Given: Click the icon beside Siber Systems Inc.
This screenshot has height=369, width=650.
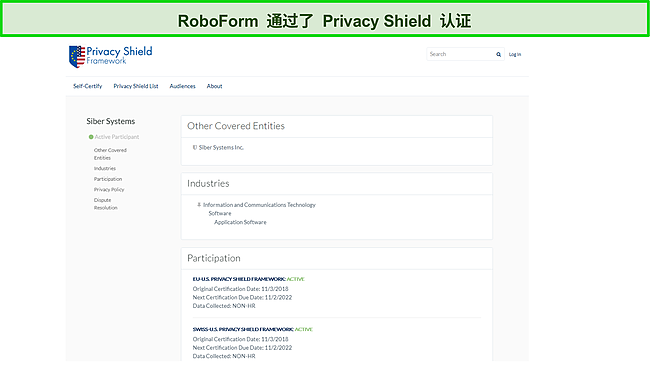Looking at the screenshot, I should point(195,147).
